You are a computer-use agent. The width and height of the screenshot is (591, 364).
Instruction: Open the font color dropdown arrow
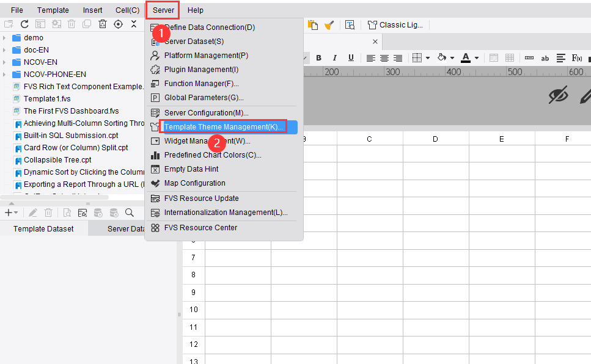pyautogui.click(x=475, y=57)
